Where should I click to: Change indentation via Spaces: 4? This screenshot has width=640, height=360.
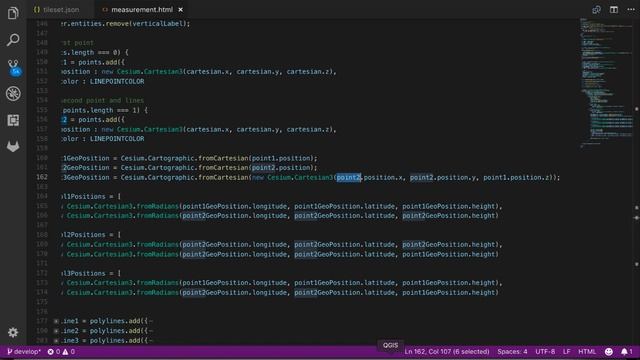(x=512, y=351)
